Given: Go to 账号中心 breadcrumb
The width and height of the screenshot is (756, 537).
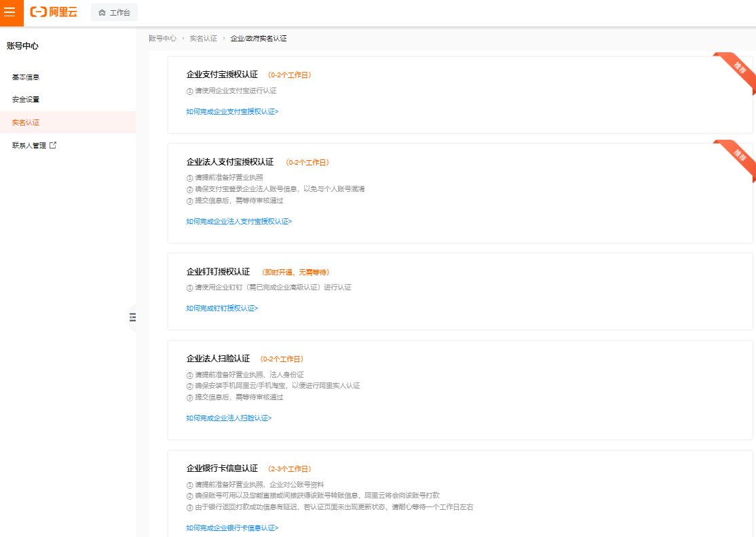Looking at the screenshot, I should click(x=163, y=39).
